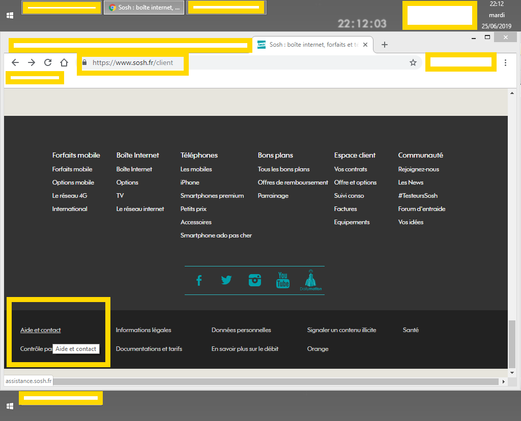Open the Les mobiles link
The height and width of the screenshot is (421, 521).
coord(196,169)
